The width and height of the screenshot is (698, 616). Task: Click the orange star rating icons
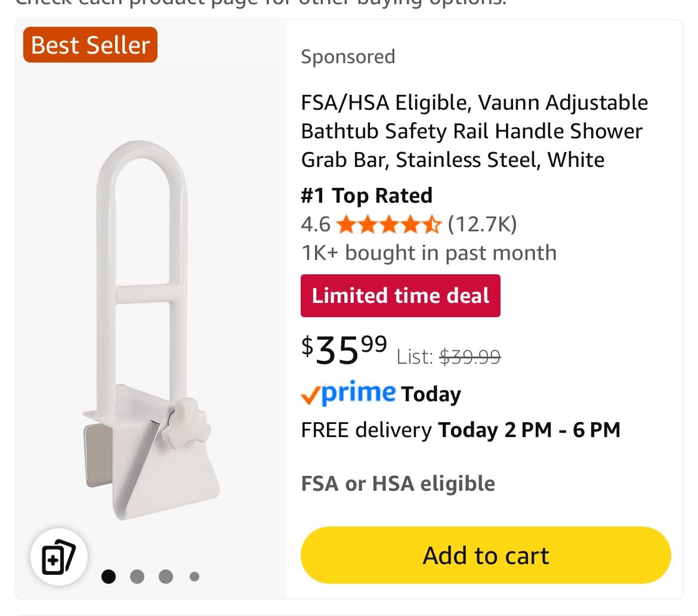(x=388, y=225)
